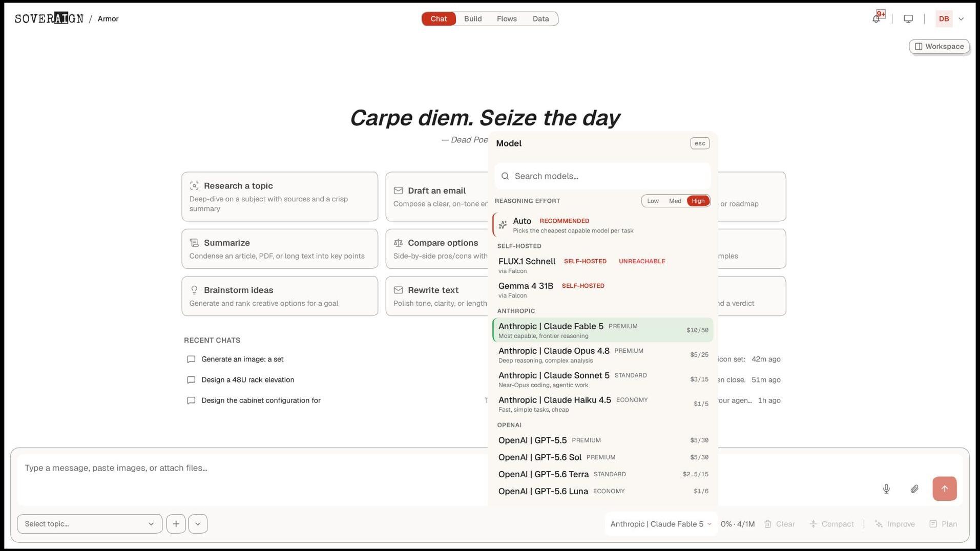The image size is (980, 551).
Task: Open the Summarize card
Action: click(x=280, y=249)
